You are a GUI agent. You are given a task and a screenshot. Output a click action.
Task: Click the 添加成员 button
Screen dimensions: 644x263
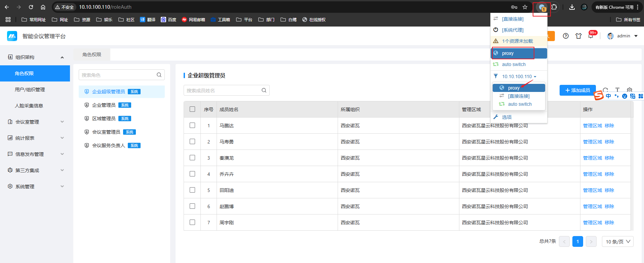coord(577,90)
